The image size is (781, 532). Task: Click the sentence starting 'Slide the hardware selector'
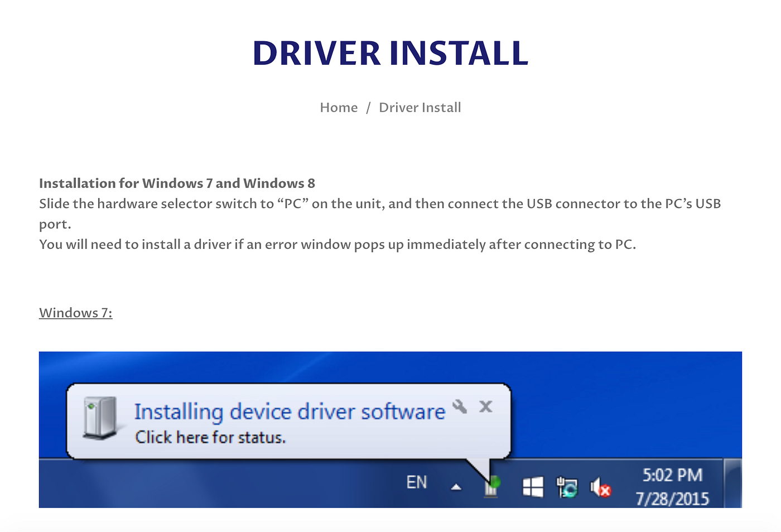point(380,214)
